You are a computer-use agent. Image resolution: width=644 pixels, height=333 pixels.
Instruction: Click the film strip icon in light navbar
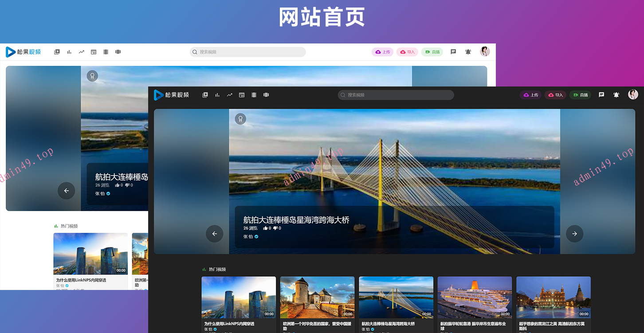click(106, 52)
